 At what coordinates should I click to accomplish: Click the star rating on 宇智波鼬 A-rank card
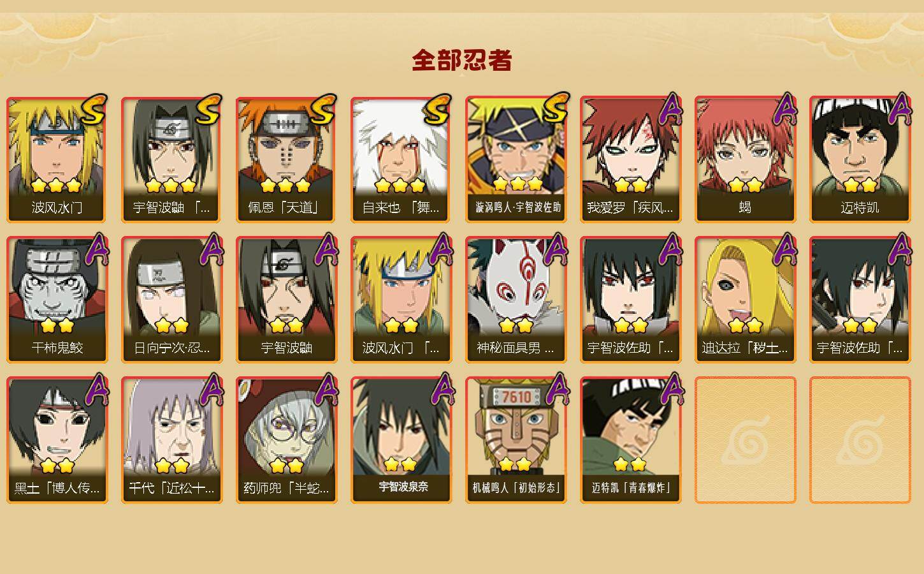click(x=287, y=326)
